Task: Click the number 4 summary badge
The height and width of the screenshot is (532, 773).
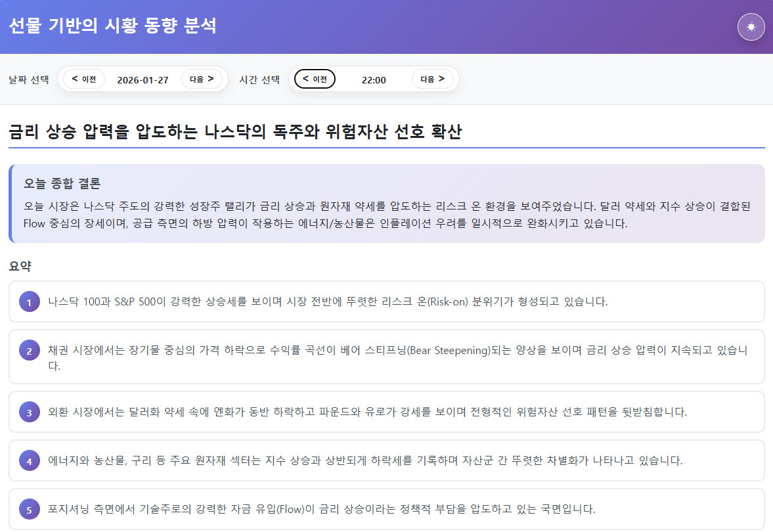Action: pyautogui.click(x=29, y=461)
